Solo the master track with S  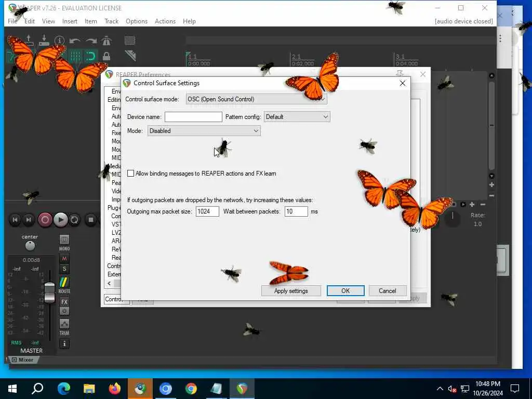pos(64,270)
